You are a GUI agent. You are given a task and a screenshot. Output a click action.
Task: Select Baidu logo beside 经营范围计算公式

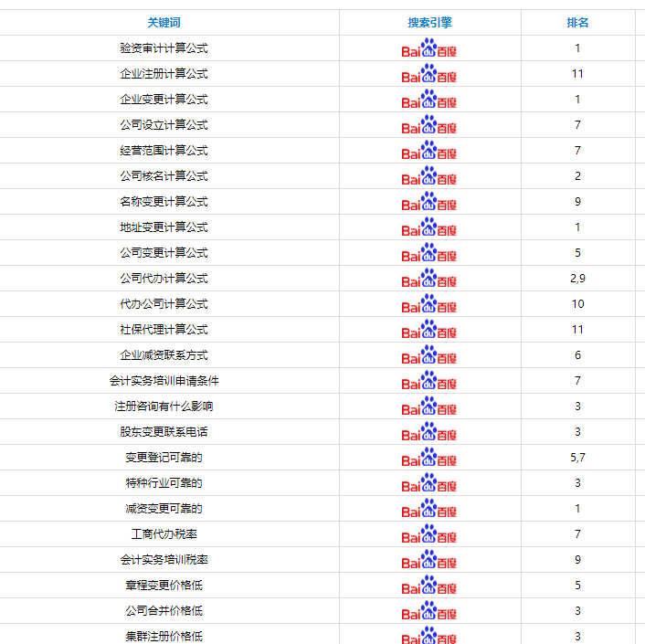pyautogui.click(x=429, y=150)
